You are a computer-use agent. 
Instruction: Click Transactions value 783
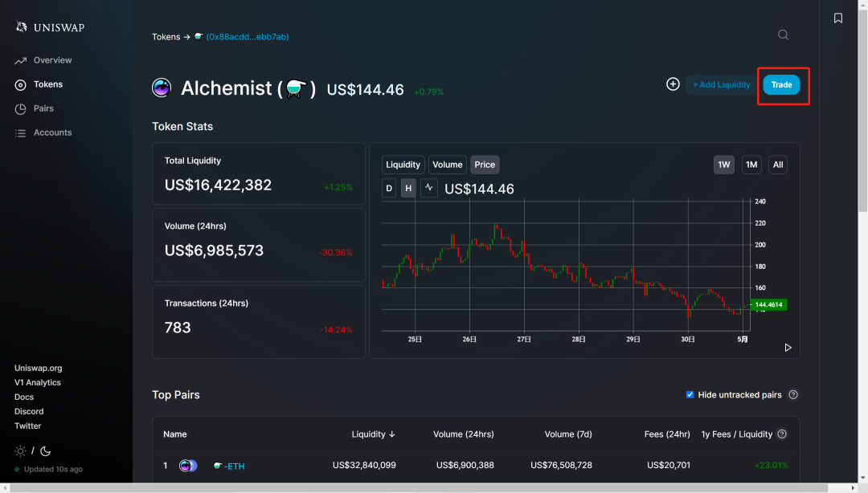click(178, 328)
